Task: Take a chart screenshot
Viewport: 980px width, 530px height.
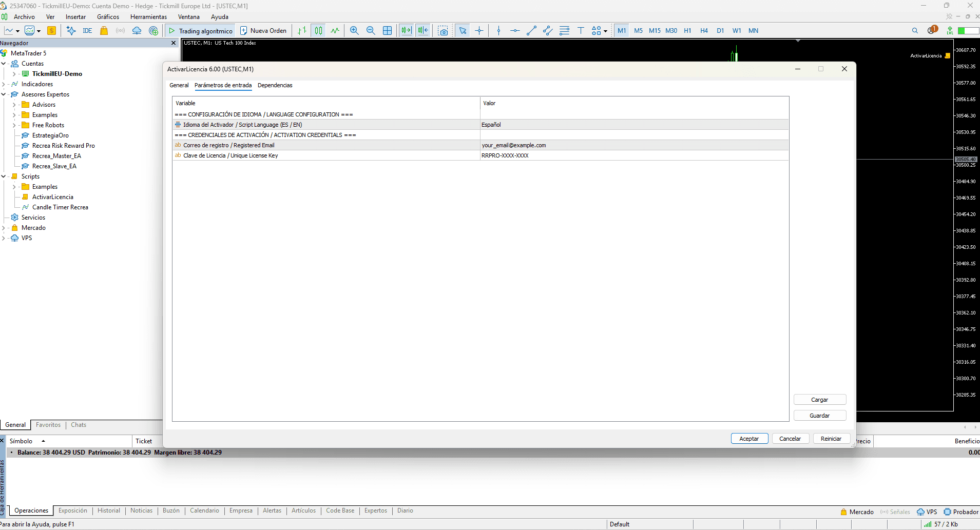Action: coord(443,31)
